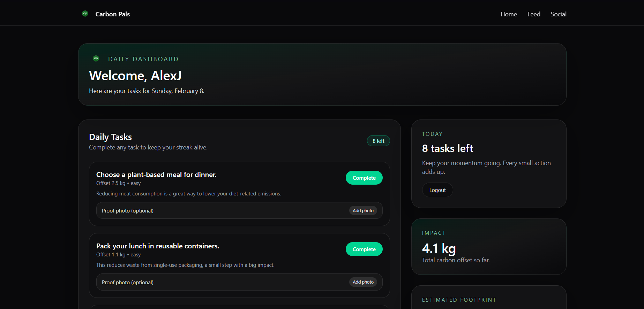This screenshot has height=309, width=644.
Task: Open the Social nav link
Action: (559, 14)
